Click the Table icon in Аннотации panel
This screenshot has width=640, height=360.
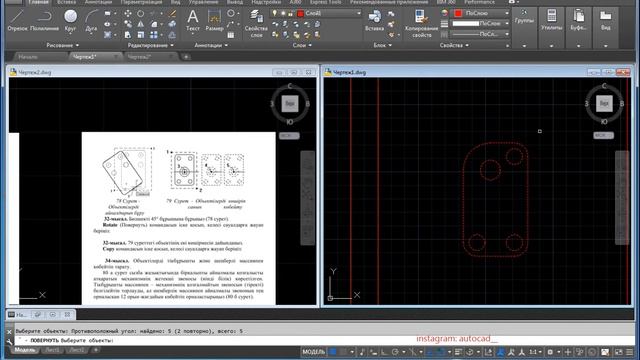tap(231, 35)
